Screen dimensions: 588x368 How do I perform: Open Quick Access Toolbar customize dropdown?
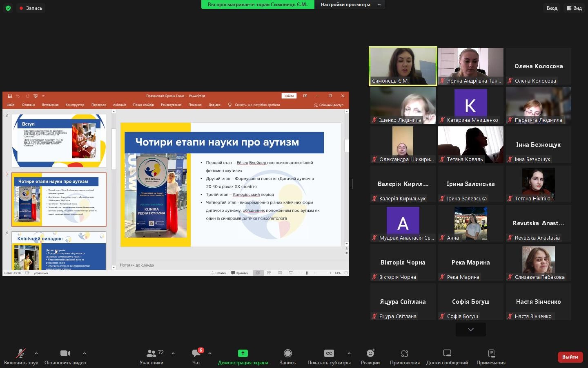(43, 96)
